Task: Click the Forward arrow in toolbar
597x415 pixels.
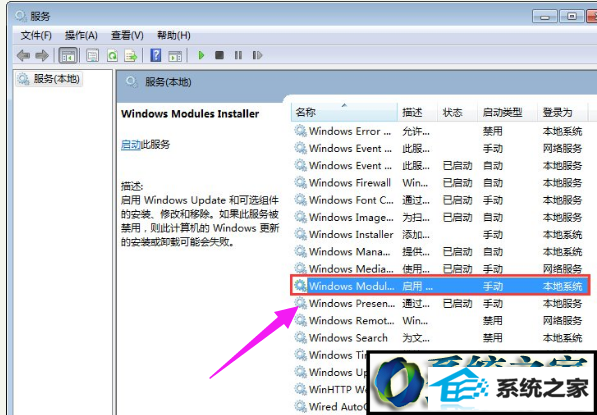Action: [x=42, y=56]
